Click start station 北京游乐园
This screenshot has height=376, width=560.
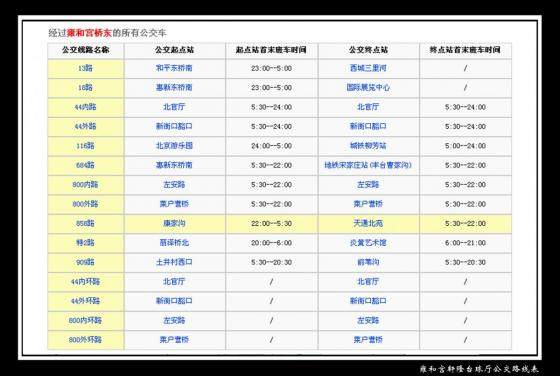coord(174,146)
